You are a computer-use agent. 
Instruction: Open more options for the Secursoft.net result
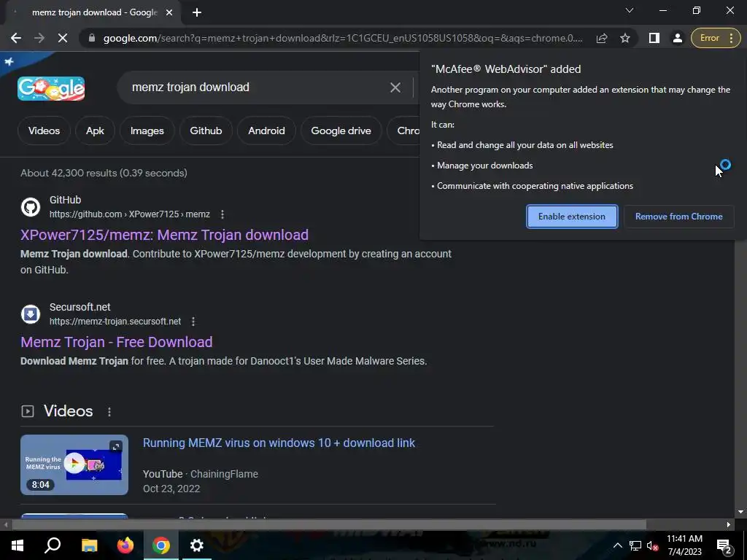193,322
